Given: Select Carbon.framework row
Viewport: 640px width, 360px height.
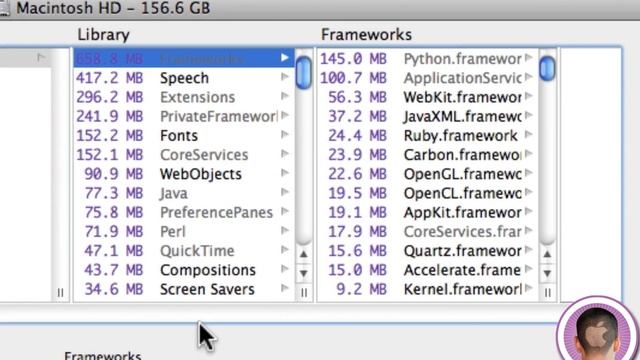Looking at the screenshot, I should point(428,155).
